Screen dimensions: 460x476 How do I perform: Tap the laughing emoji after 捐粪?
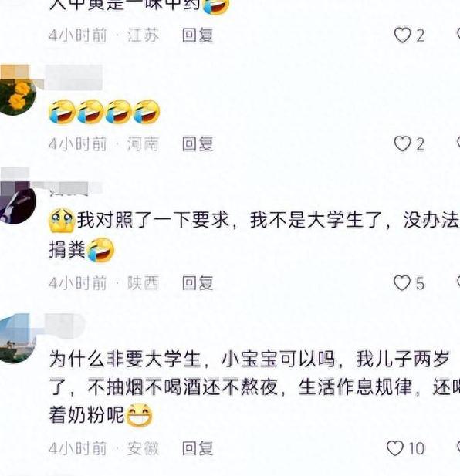point(101,250)
